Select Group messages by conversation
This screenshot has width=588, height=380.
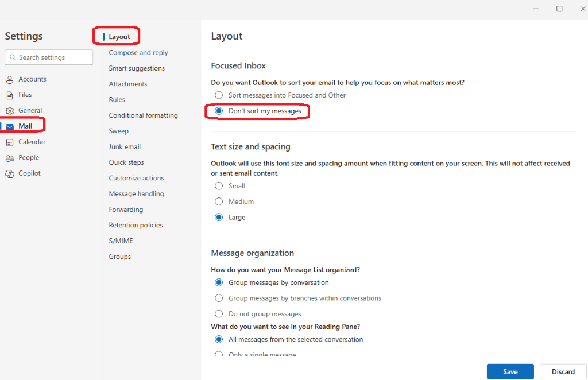(x=219, y=282)
